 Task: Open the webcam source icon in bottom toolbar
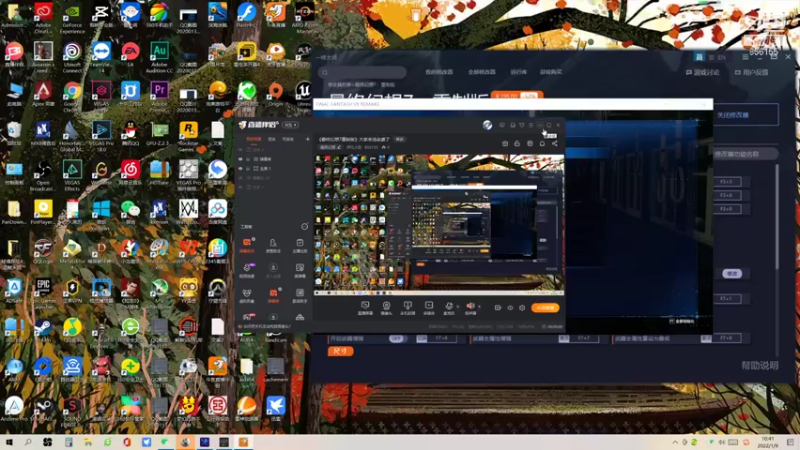pyautogui.click(x=386, y=306)
